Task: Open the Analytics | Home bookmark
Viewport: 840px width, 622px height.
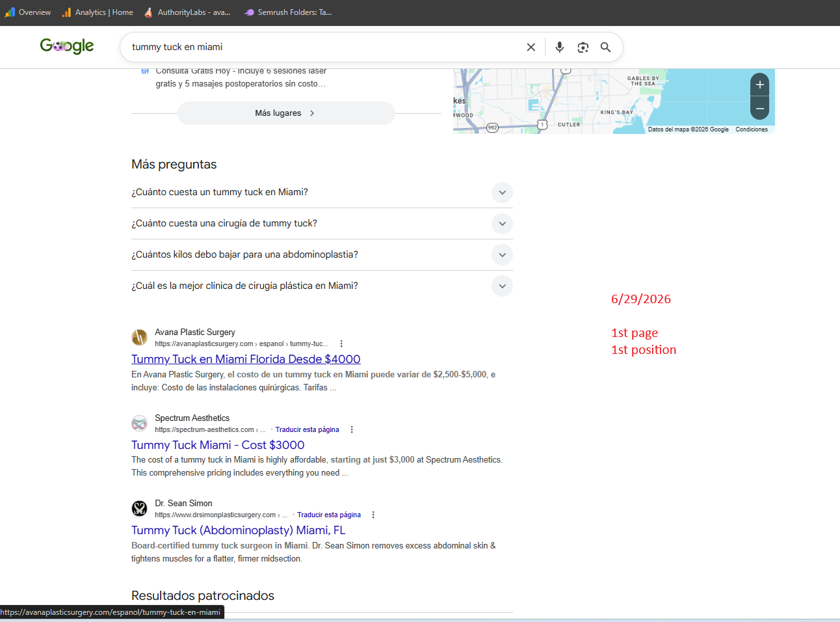Action: pyautogui.click(x=98, y=12)
